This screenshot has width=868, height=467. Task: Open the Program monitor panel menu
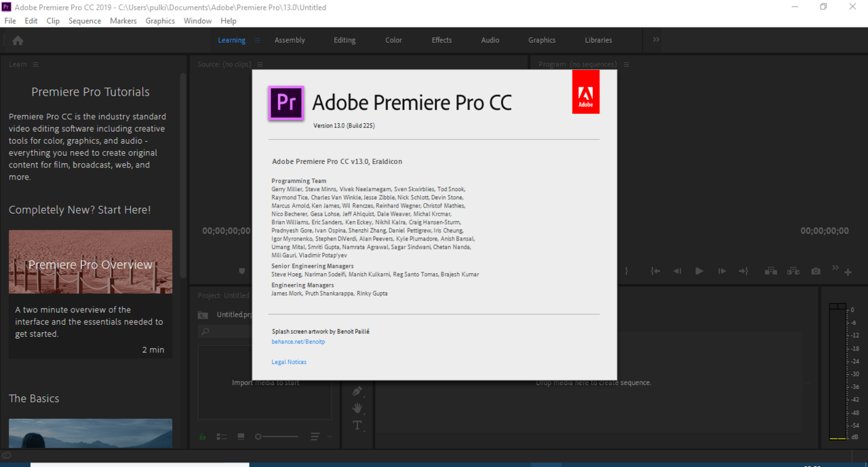coord(627,64)
